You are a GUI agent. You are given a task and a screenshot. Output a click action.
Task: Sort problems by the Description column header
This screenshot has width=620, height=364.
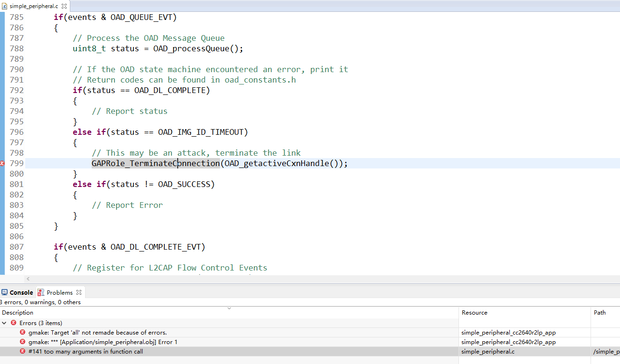coord(229,312)
